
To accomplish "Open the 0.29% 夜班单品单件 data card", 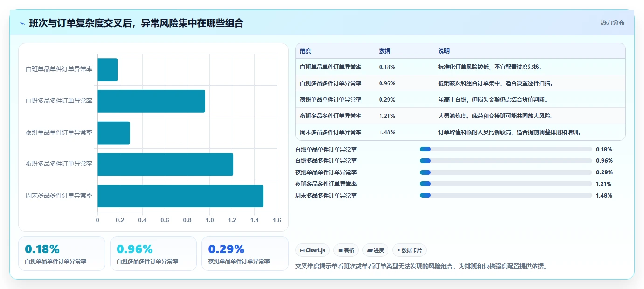I will tap(245, 254).
